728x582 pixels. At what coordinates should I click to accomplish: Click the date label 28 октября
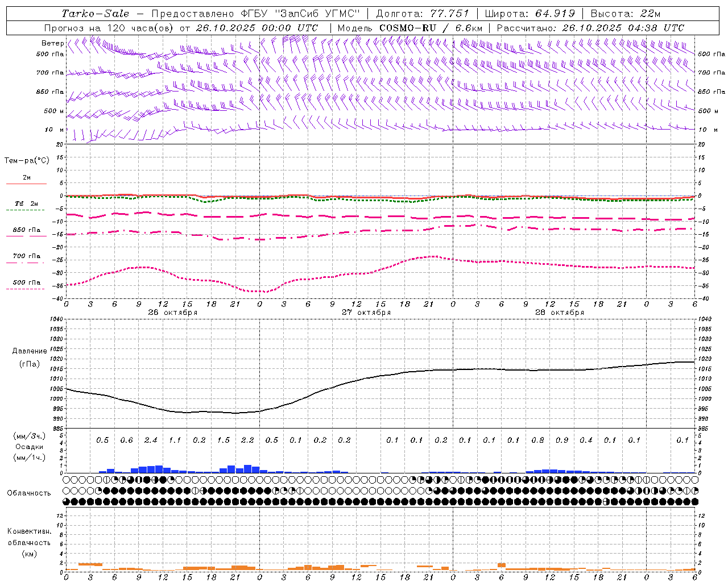pyautogui.click(x=560, y=313)
